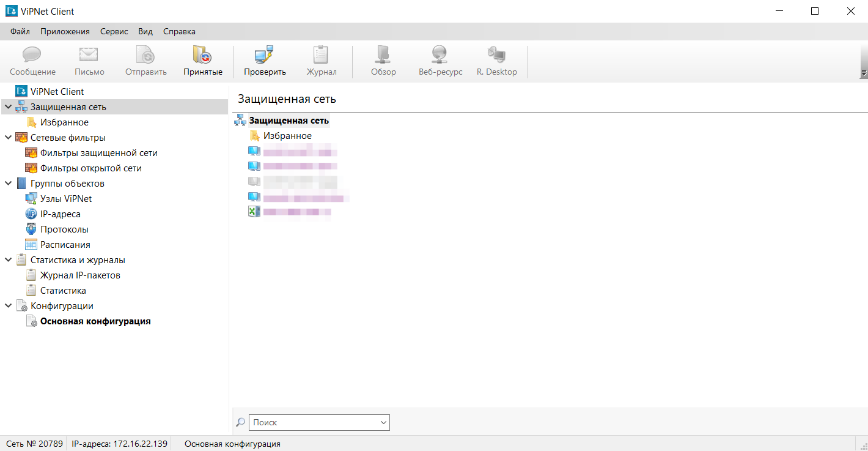
Task: Open Избранное folder in right pane
Action: (x=287, y=136)
